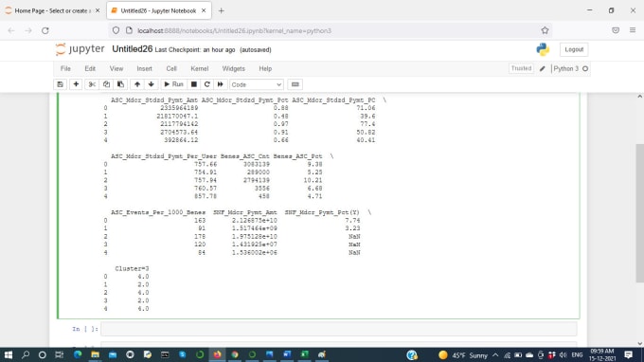Close the Home Page tab

[98, 10]
